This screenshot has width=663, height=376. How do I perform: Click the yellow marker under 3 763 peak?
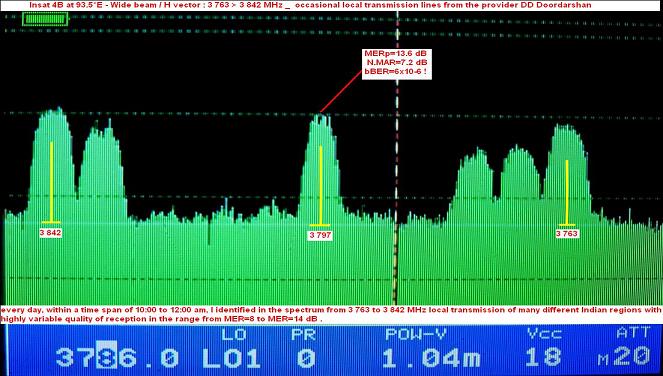click(x=567, y=193)
